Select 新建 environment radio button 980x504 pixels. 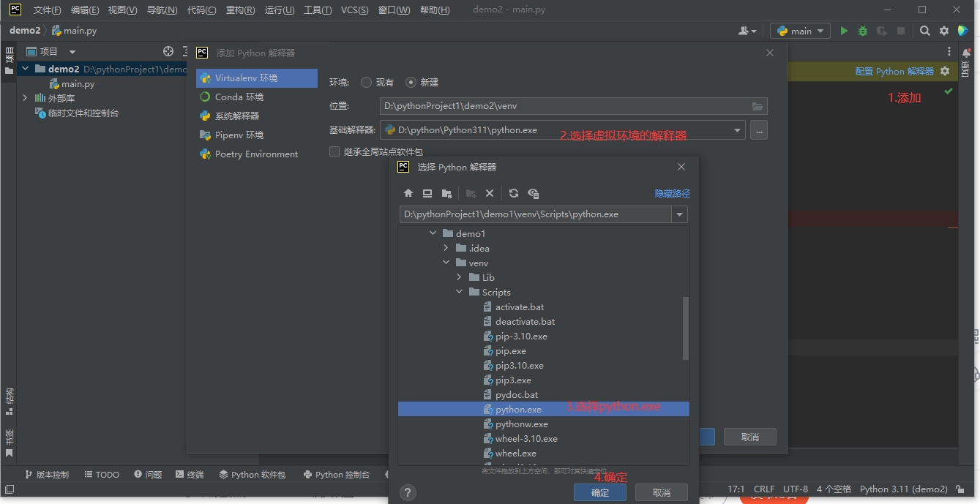point(411,83)
